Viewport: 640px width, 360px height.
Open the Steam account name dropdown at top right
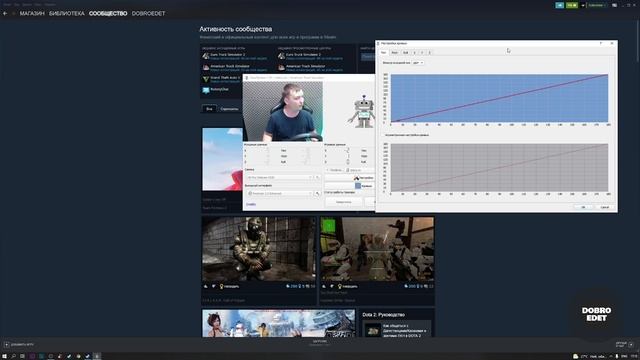(597, 5)
